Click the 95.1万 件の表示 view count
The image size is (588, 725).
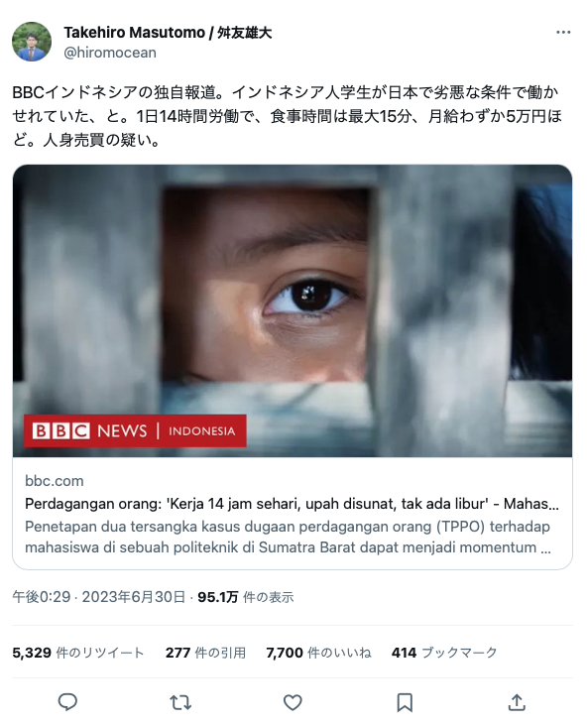click(246, 597)
